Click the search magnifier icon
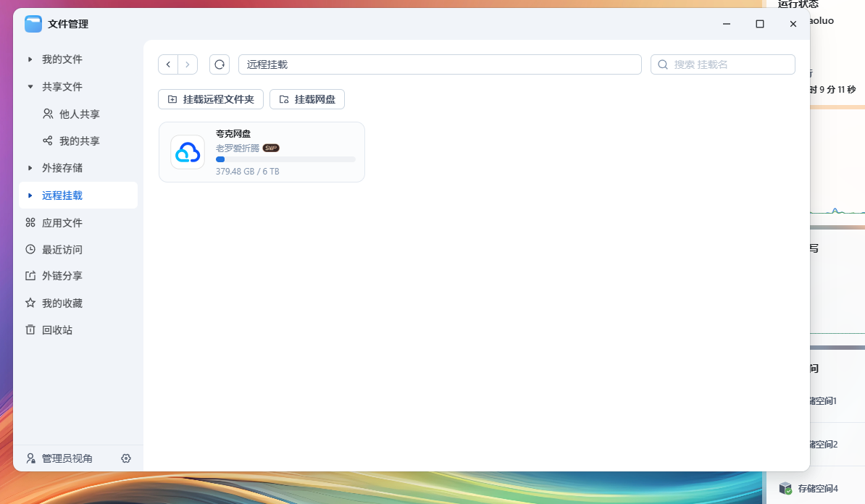 [x=663, y=64]
